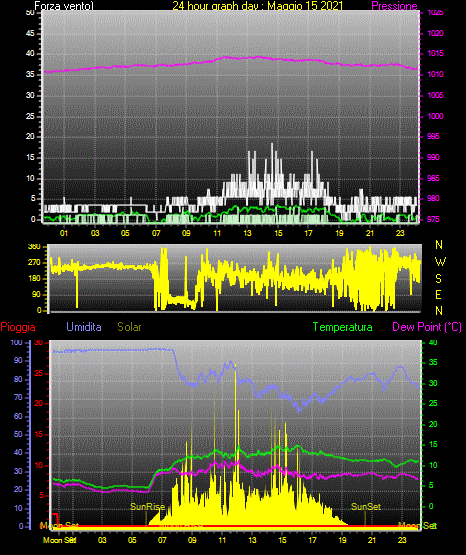Click pressure axis value 975

pyautogui.click(x=433, y=219)
